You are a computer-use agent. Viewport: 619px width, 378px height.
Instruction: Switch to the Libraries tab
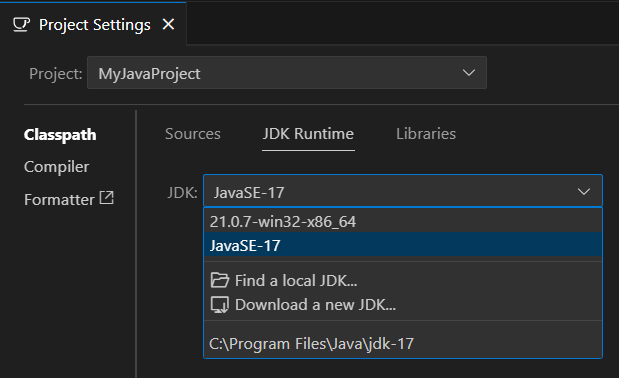coord(426,134)
